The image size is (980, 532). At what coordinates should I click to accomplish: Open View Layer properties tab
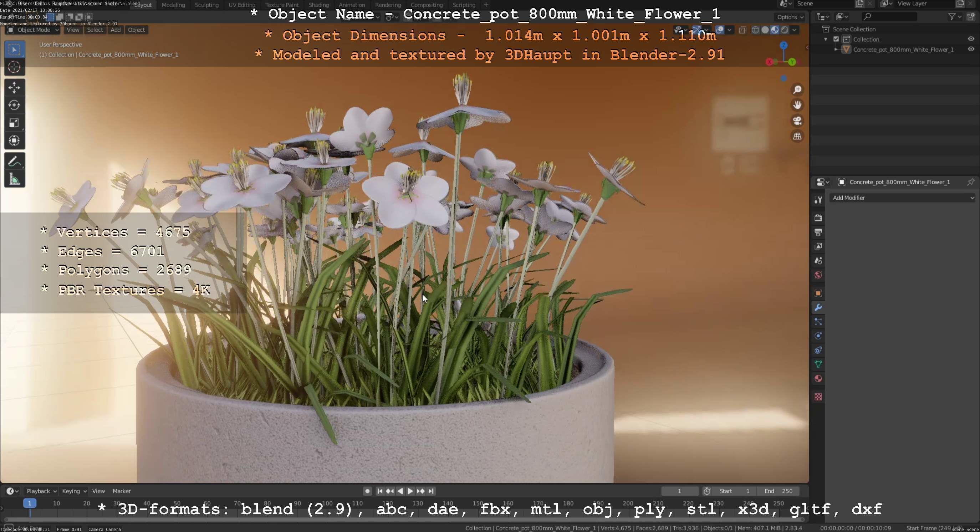818,246
